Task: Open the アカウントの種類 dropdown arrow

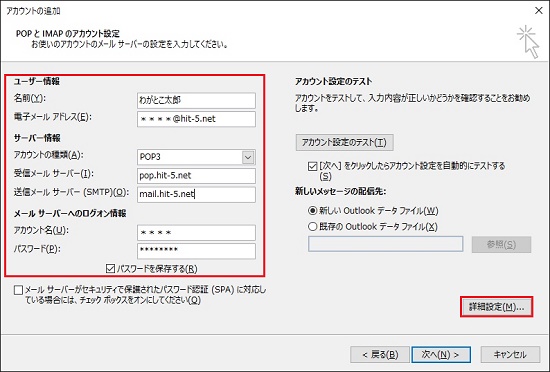Action: click(x=248, y=157)
